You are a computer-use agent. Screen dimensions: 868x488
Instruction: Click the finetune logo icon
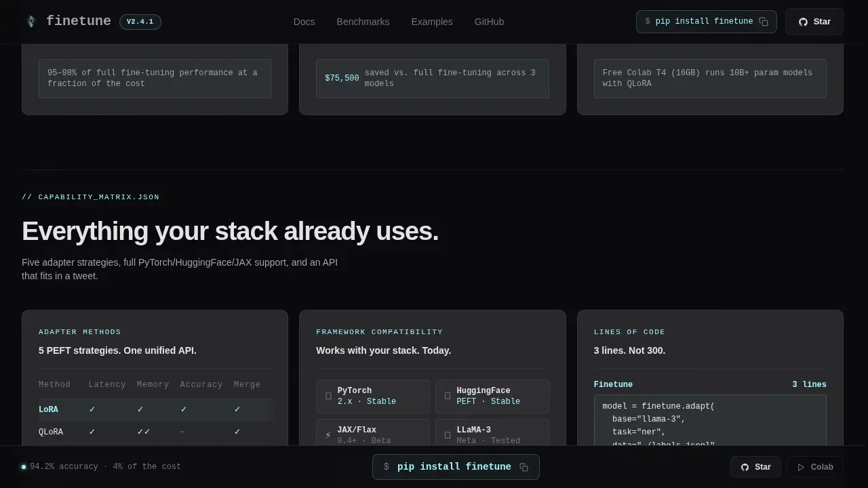(x=31, y=22)
